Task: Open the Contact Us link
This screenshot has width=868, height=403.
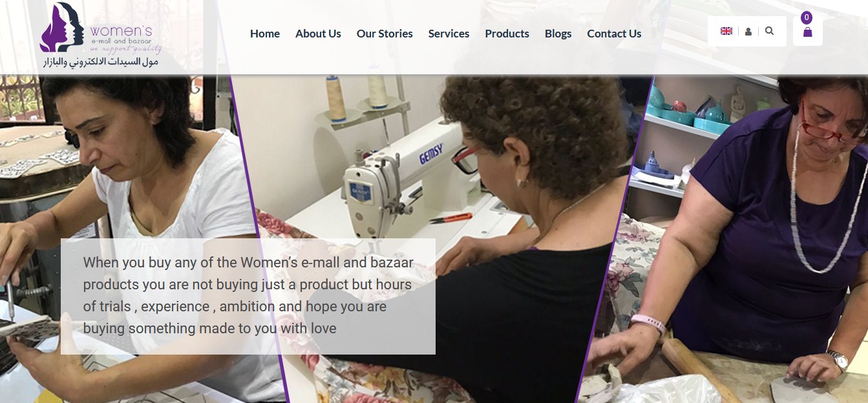Action: point(614,34)
